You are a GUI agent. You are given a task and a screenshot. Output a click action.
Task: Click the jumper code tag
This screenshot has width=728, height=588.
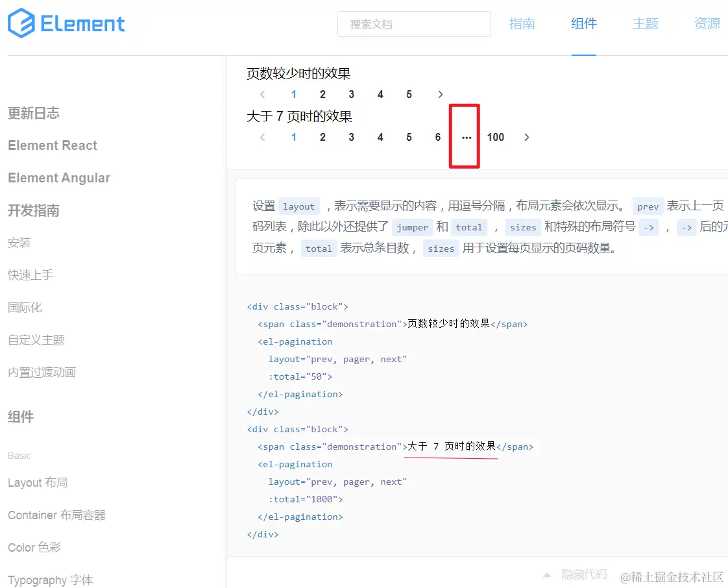coord(412,227)
